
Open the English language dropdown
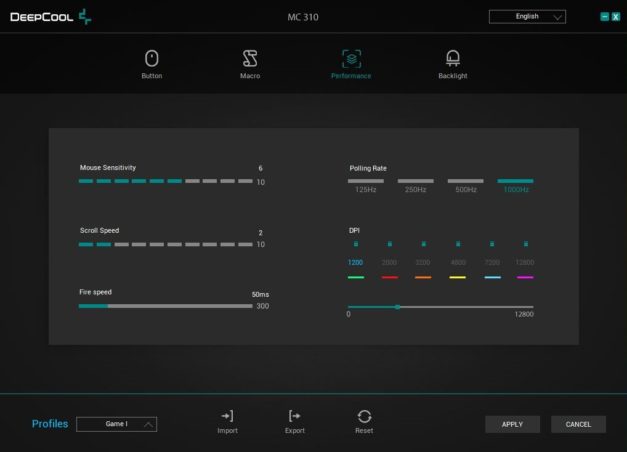[x=527, y=17]
